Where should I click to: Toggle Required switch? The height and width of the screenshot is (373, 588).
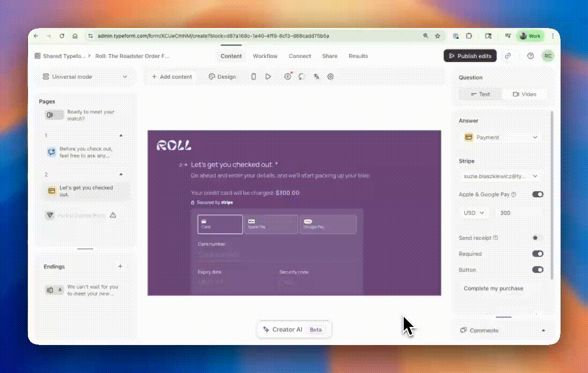(x=537, y=254)
